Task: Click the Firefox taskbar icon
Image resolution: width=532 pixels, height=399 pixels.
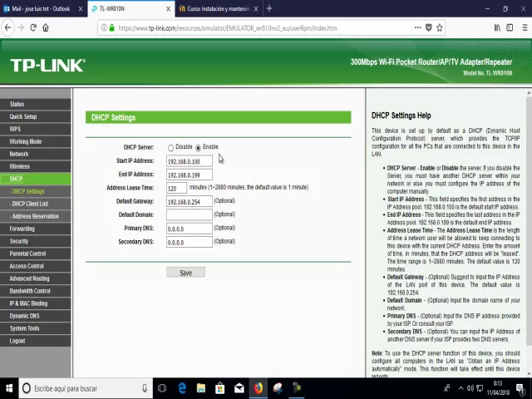Action: 259,388
